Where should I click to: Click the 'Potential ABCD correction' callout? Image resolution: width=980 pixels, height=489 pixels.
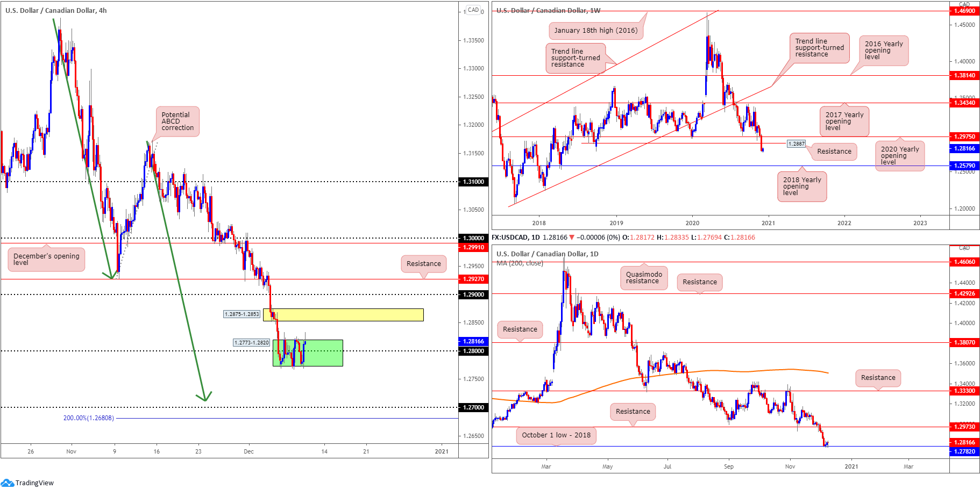coord(177,121)
